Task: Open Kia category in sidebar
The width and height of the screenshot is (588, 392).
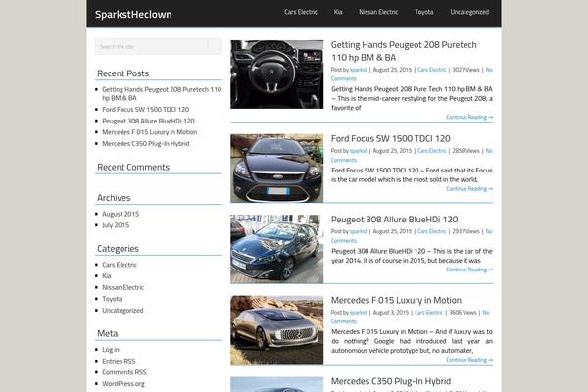Action: click(107, 276)
